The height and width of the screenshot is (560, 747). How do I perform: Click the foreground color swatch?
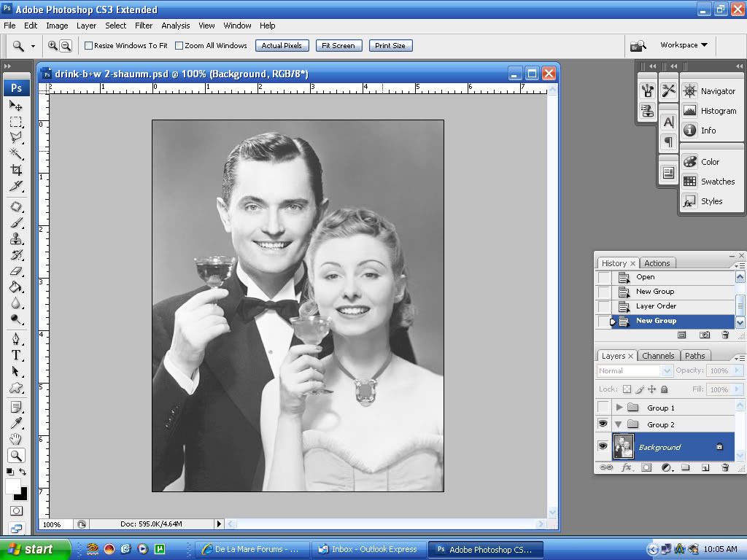[x=13, y=486]
